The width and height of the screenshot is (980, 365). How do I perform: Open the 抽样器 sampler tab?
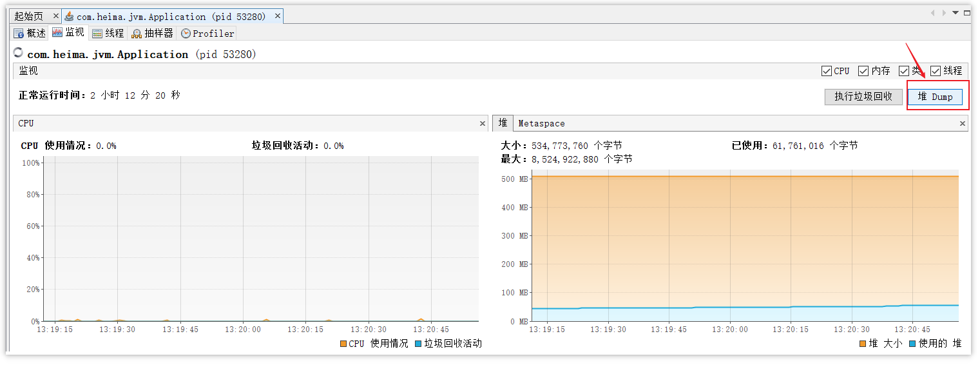click(152, 33)
